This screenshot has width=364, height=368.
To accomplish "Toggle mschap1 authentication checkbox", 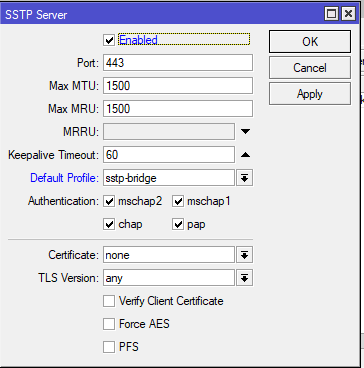I will point(178,202).
